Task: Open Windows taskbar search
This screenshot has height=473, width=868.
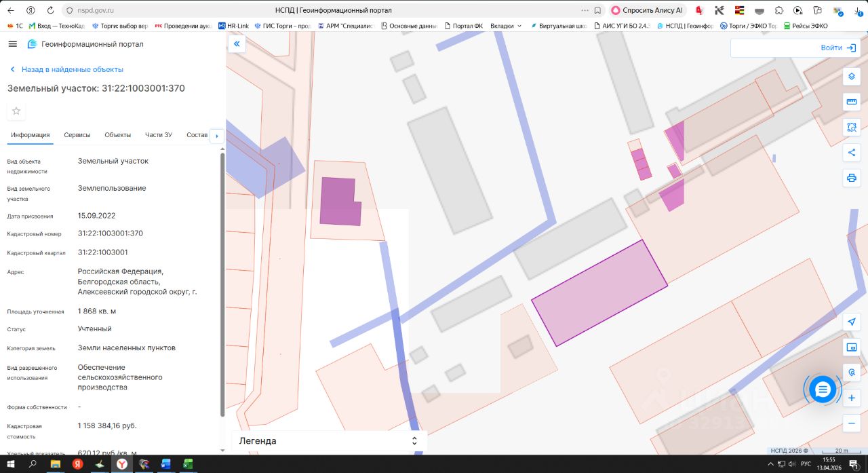Action: (x=33, y=464)
